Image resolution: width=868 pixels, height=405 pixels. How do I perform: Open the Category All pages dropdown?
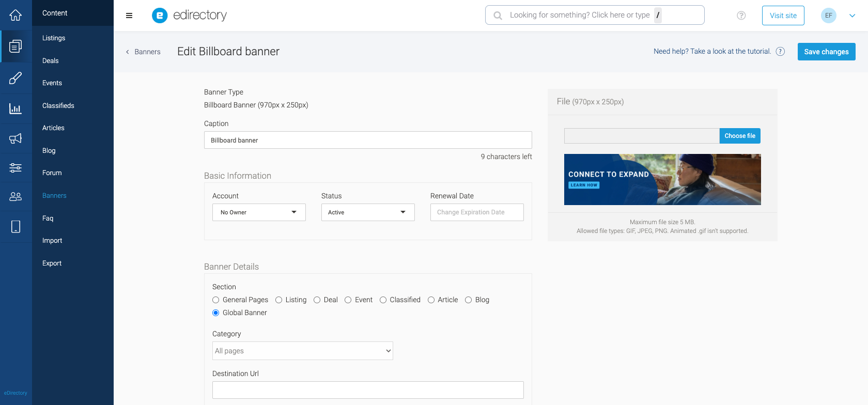(303, 351)
